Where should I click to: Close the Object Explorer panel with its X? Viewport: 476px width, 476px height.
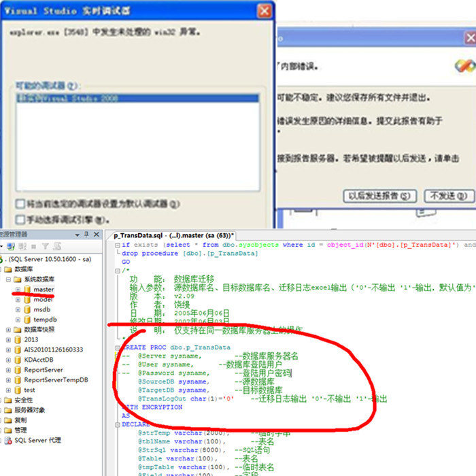[97, 235]
